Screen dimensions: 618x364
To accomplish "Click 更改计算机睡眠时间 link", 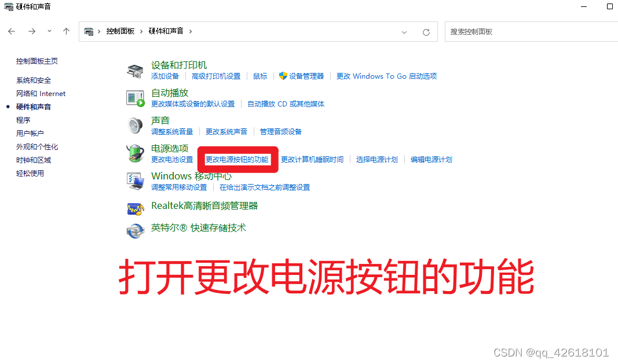I will point(312,160).
